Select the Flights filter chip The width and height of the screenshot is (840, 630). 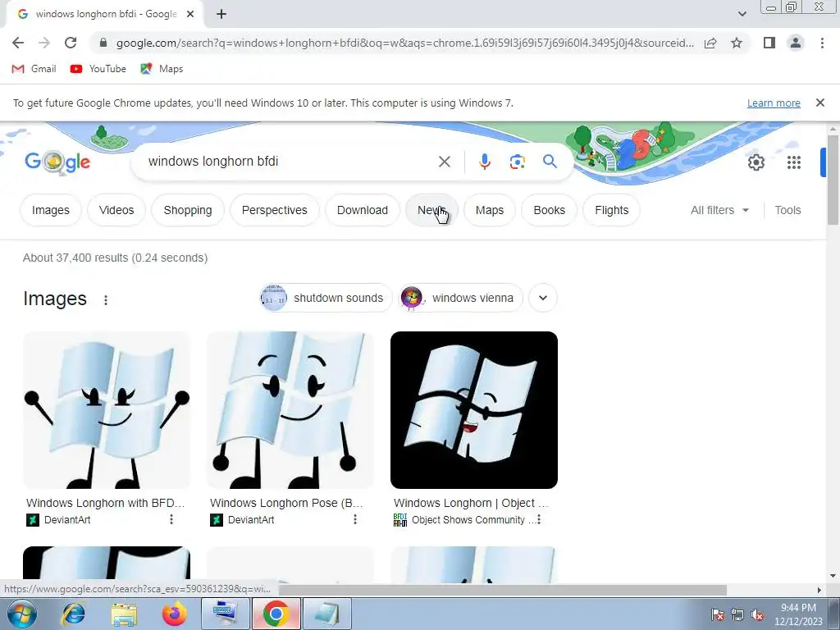coord(611,210)
